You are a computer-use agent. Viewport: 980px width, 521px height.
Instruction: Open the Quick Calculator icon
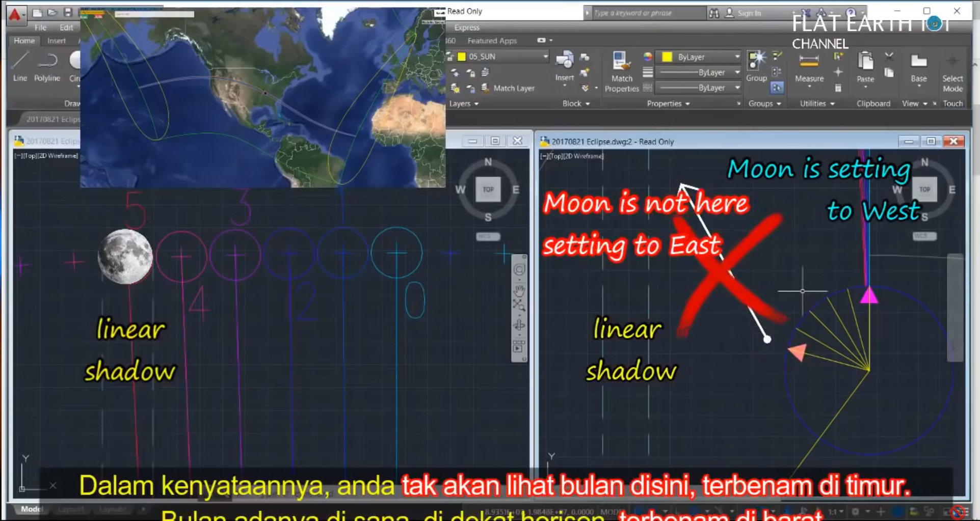click(x=838, y=88)
